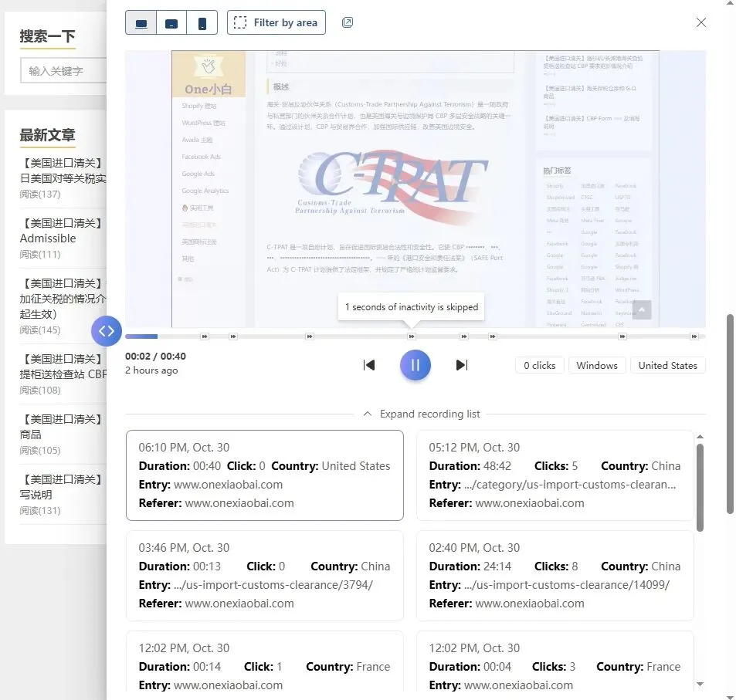Click the first skip marker on the timeline
The image size is (736, 700).
pos(204,336)
